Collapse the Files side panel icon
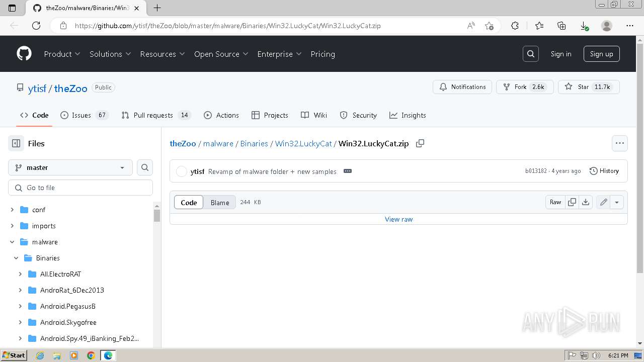This screenshot has width=644, height=362. [x=16, y=143]
